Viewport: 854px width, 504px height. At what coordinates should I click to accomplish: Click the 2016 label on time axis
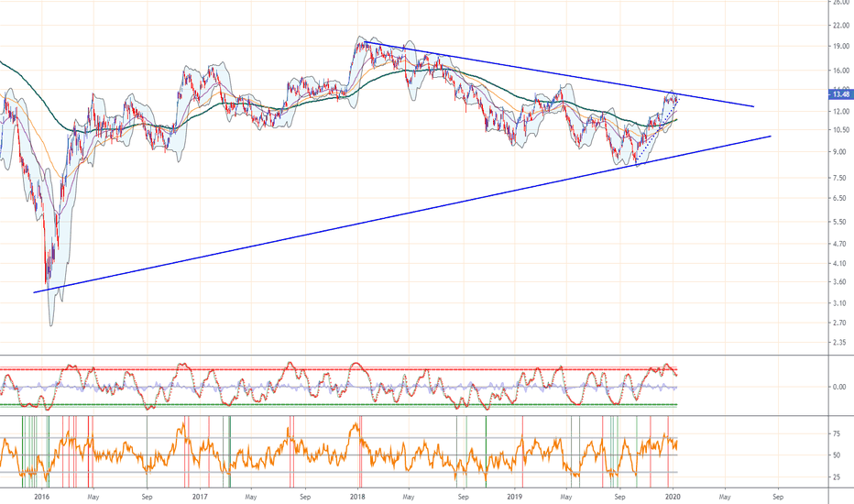pyautogui.click(x=41, y=497)
